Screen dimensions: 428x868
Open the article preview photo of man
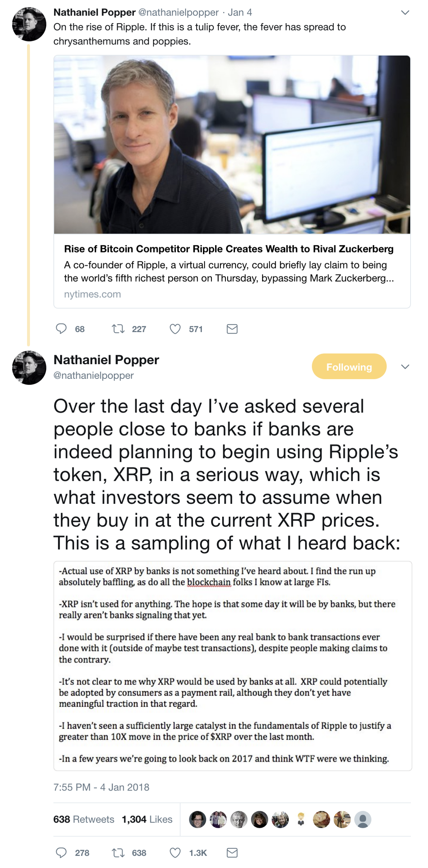[232, 145]
